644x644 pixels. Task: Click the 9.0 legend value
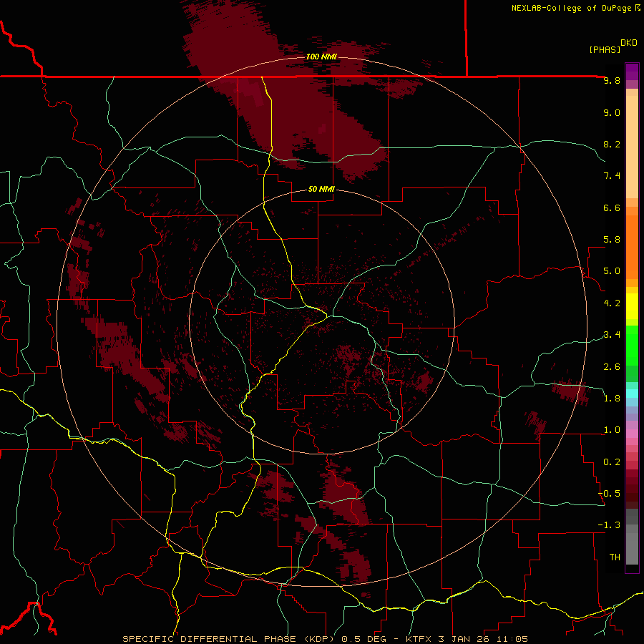612,112
